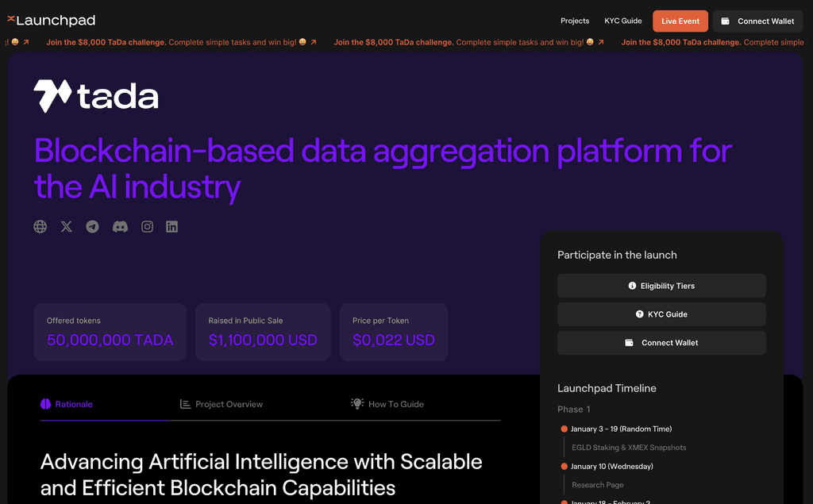Viewport: 813px width, 504px height.
Task: Click the Eligibility Tiers button
Action: point(661,286)
